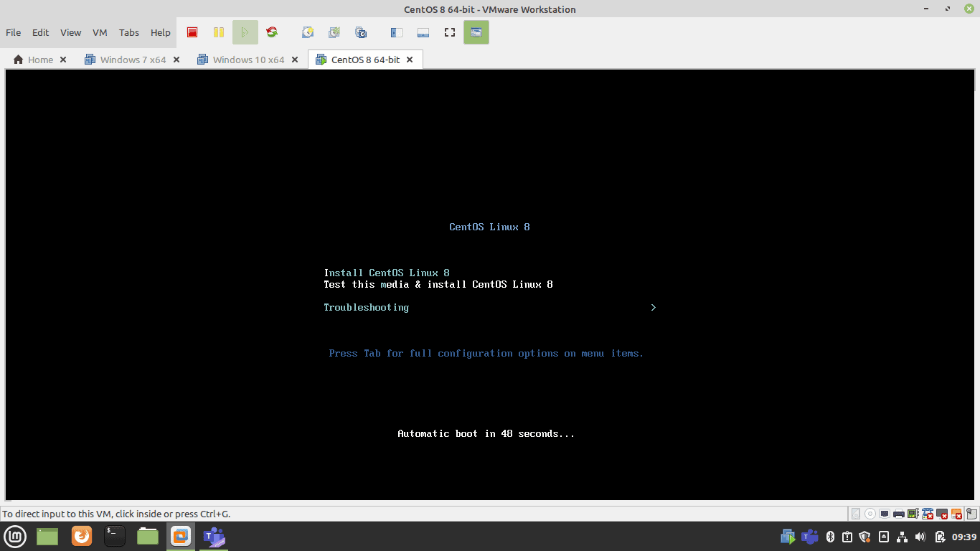The width and height of the screenshot is (980, 551).
Task: Launch Firefox from the taskbar
Action: (x=82, y=536)
